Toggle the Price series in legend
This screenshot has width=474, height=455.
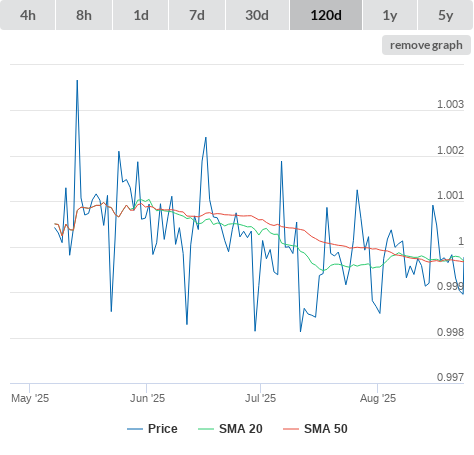coord(152,429)
